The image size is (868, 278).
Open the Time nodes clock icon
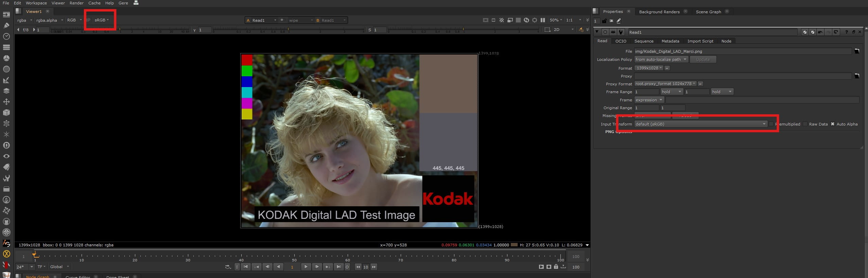tap(6, 36)
